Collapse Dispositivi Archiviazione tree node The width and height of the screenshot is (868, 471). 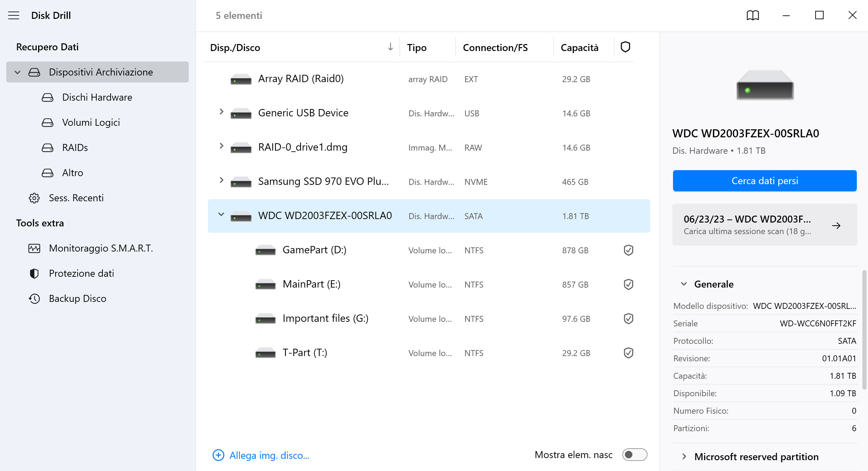(17, 72)
